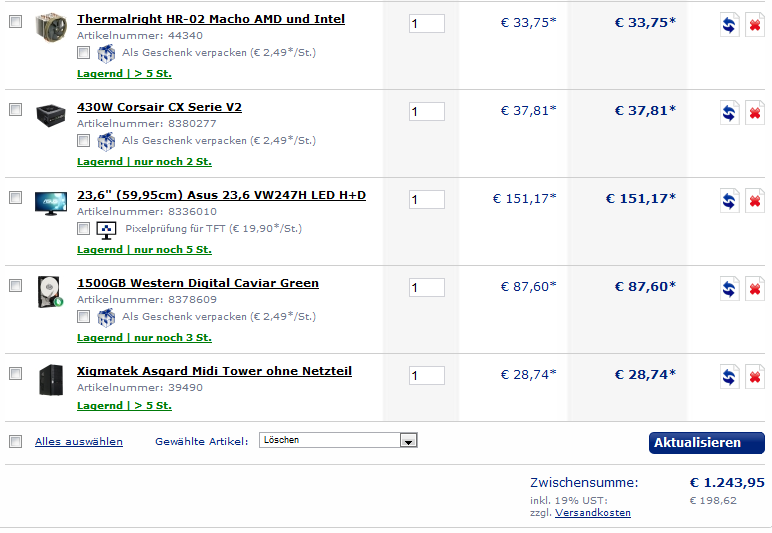Screen dimensions: 772x533
Task: Click Lagernd nur noch 2 St. link
Action: pyautogui.click(x=144, y=162)
